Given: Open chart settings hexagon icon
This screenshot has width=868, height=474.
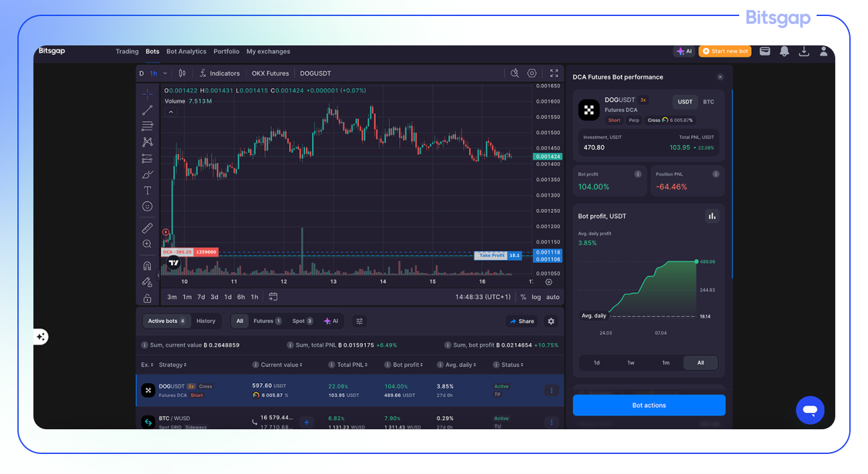Looking at the screenshot, I should [x=532, y=73].
